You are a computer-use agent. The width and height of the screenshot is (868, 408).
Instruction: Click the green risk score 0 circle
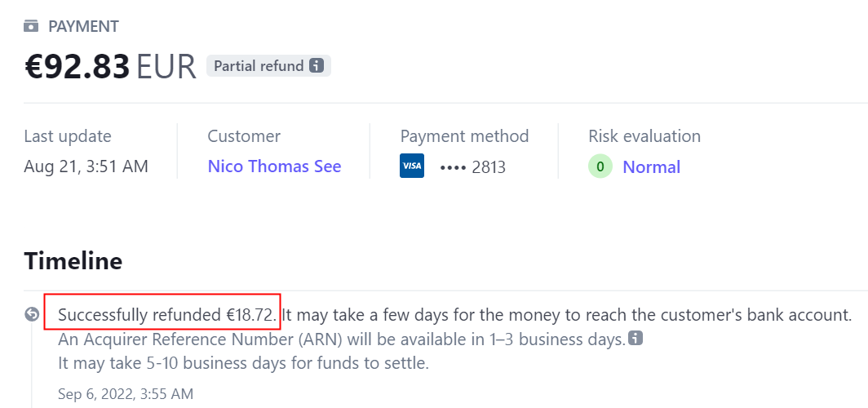(x=600, y=167)
